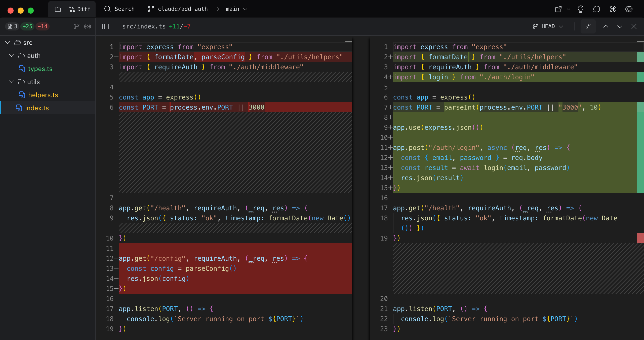644x340 pixels.
Task: Click green change marker beside right line 2
Action: coord(640,57)
